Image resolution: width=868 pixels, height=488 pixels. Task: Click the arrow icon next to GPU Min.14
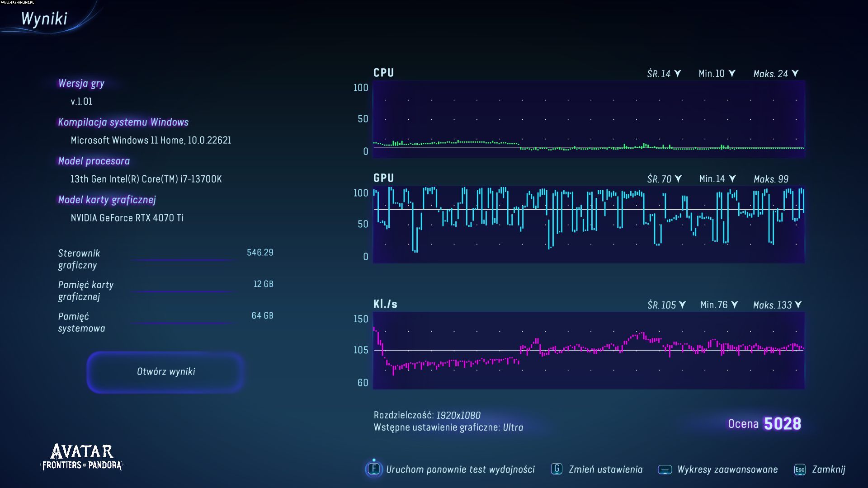(x=732, y=178)
